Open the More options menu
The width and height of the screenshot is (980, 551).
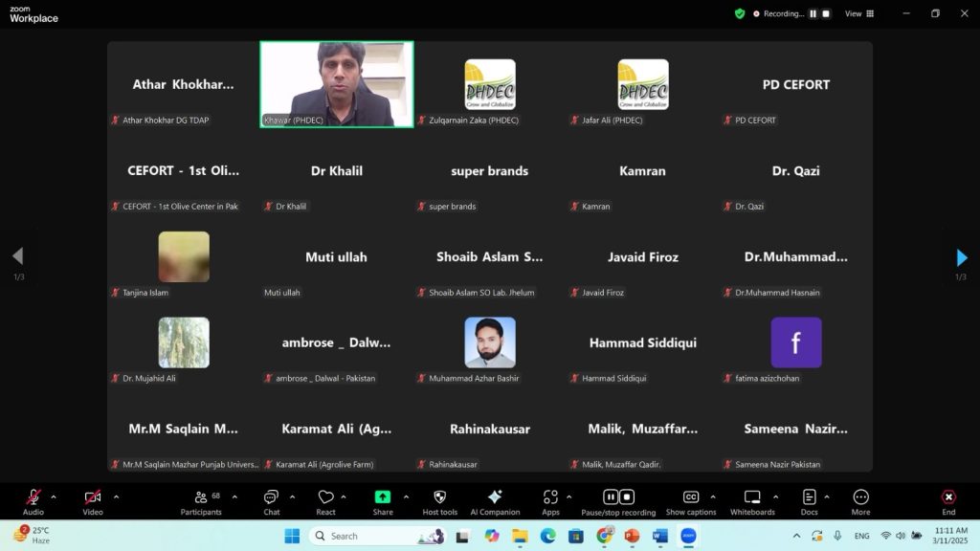[860, 501]
